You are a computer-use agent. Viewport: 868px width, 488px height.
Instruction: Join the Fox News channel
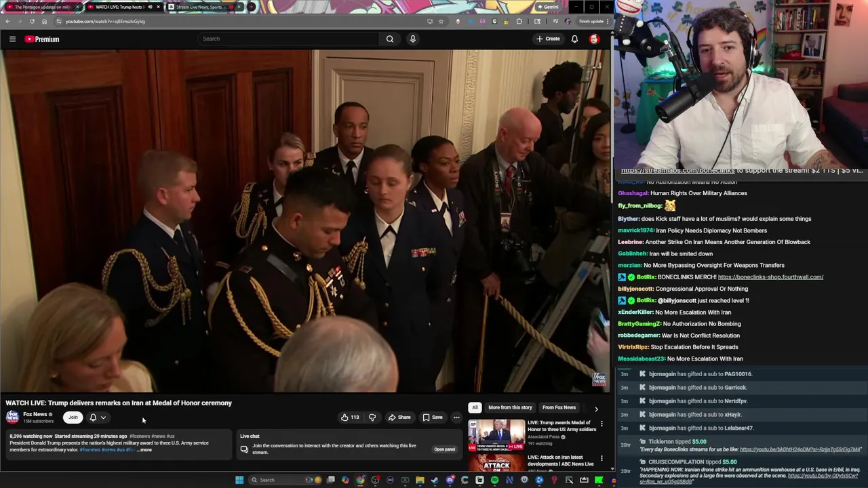coord(73,418)
